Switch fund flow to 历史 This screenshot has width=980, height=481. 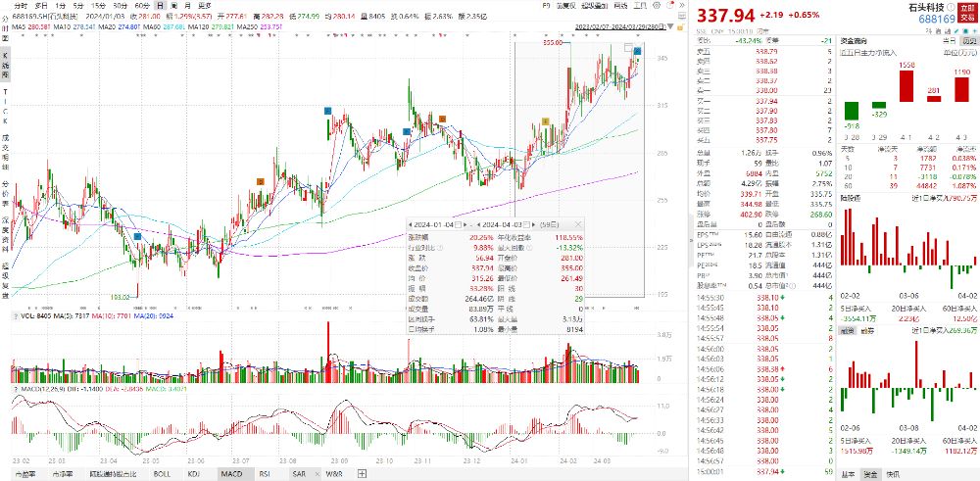coord(969,40)
